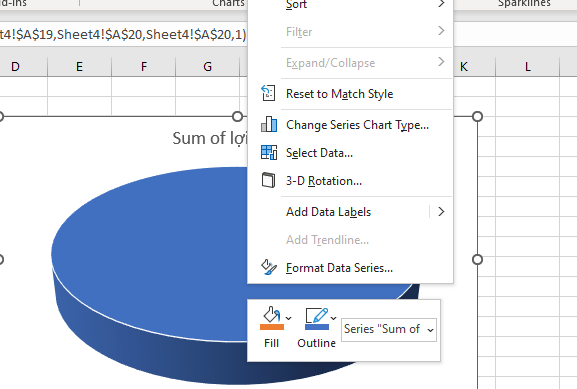The height and width of the screenshot is (389, 577).
Task: Open the Series "Sum of" element selector
Action: (389, 329)
